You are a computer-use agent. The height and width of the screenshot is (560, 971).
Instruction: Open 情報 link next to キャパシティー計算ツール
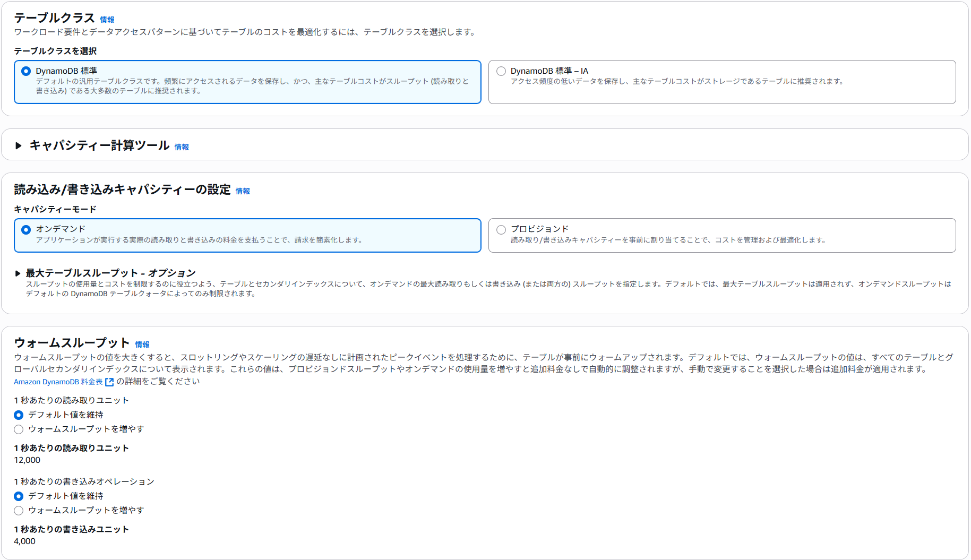tap(182, 147)
